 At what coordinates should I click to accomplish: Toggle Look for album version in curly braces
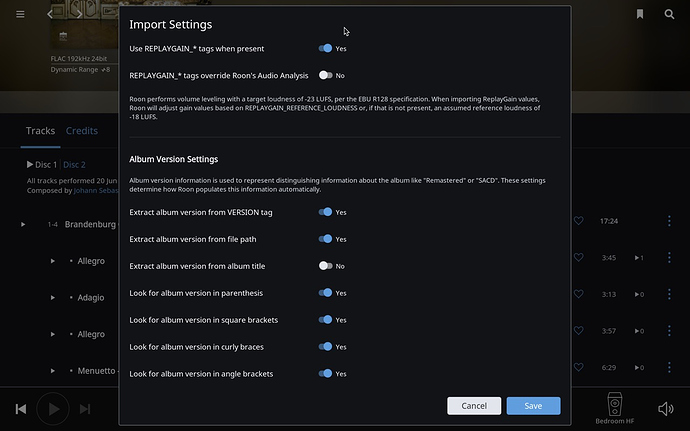325,346
